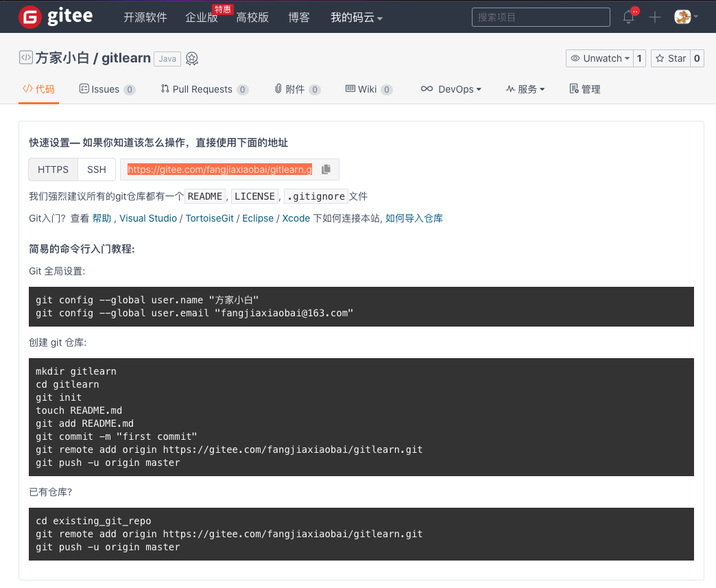The image size is (716, 588).
Task: Open your user avatar menu
Action: 683,17
